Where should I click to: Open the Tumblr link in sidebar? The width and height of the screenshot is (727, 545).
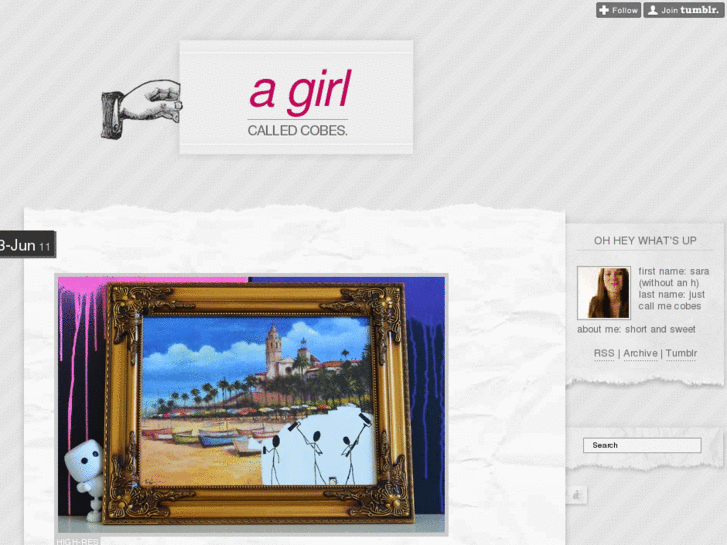[x=681, y=353]
